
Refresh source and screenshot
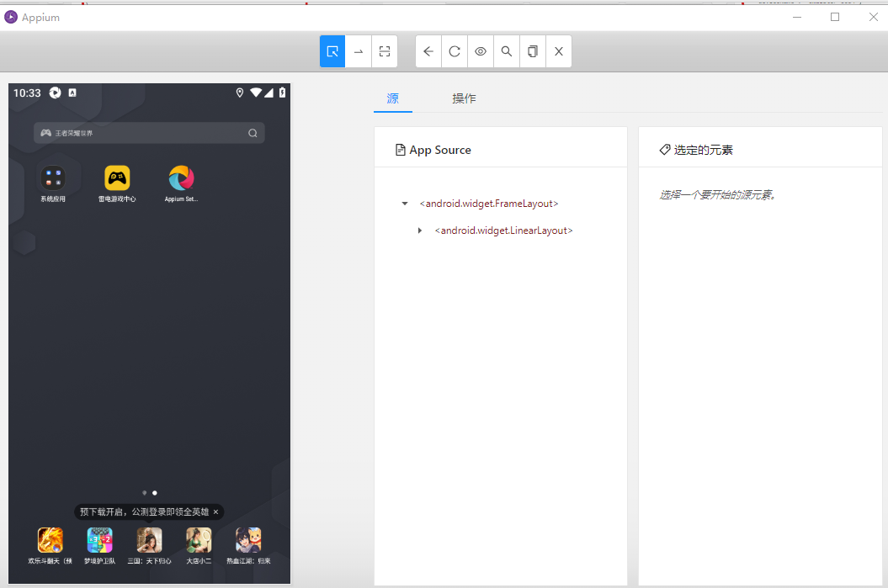click(x=455, y=51)
